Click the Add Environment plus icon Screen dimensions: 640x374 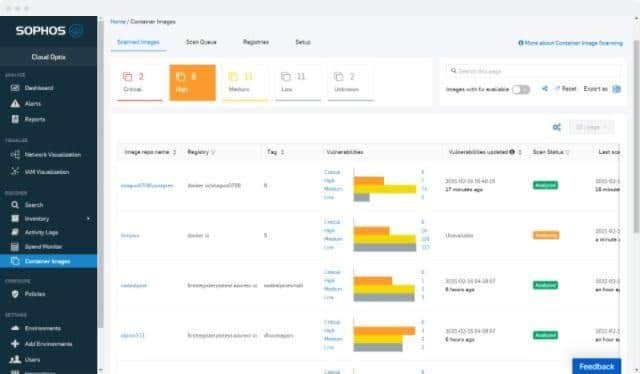(x=15, y=344)
